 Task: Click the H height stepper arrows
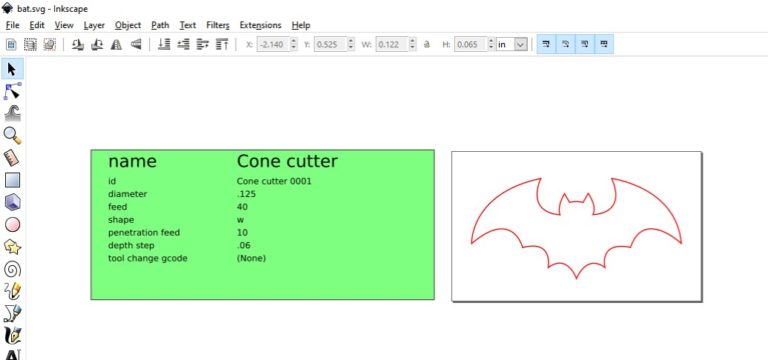coord(491,45)
